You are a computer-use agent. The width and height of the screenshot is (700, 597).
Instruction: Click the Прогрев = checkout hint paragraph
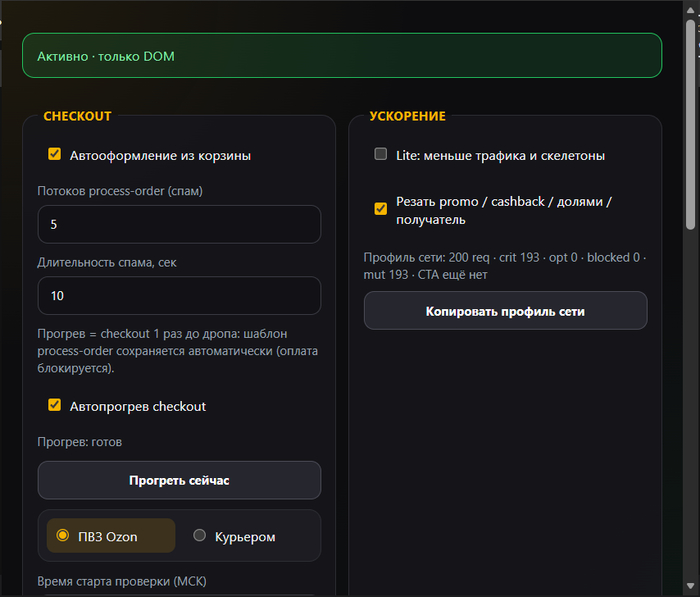[x=178, y=351]
